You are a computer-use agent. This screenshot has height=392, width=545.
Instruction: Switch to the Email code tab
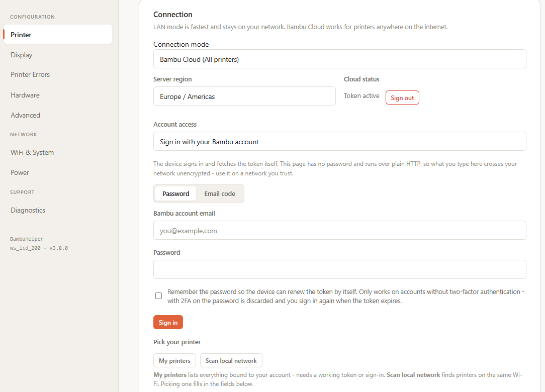(x=220, y=193)
